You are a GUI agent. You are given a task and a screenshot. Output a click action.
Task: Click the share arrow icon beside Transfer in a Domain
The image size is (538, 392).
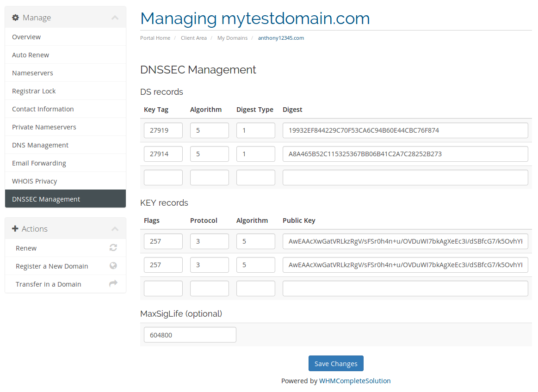[113, 283]
